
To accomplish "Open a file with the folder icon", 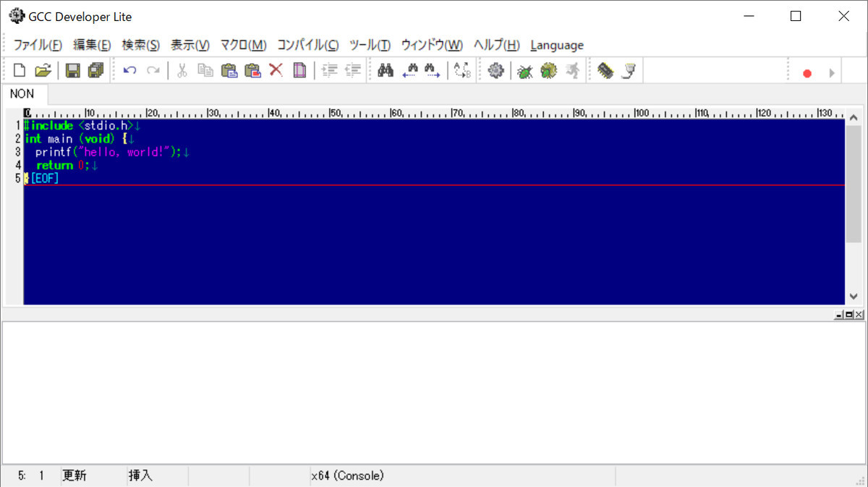I will [x=43, y=71].
